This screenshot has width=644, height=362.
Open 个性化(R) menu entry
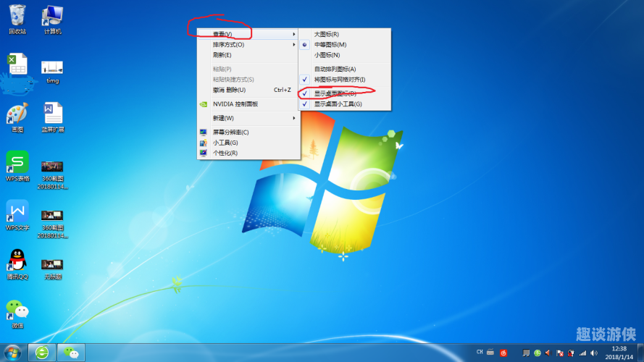(x=249, y=153)
